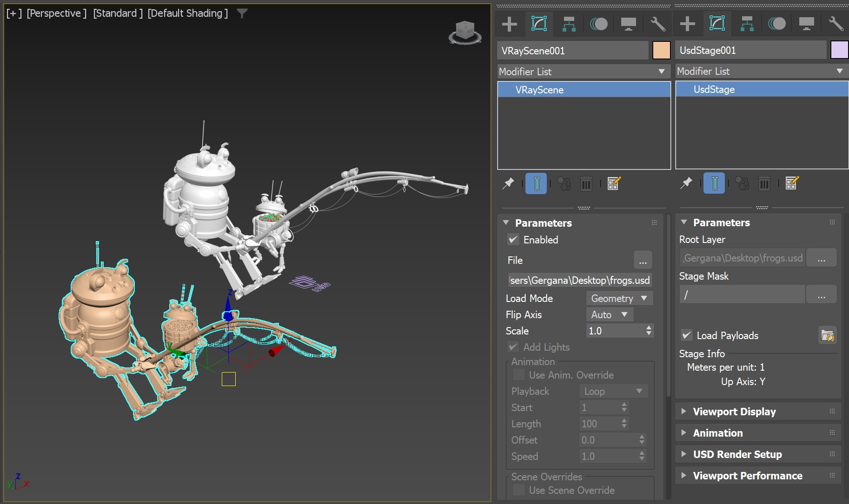Open the Display panel for UsdStage001

pyautogui.click(x=806, y=23)
